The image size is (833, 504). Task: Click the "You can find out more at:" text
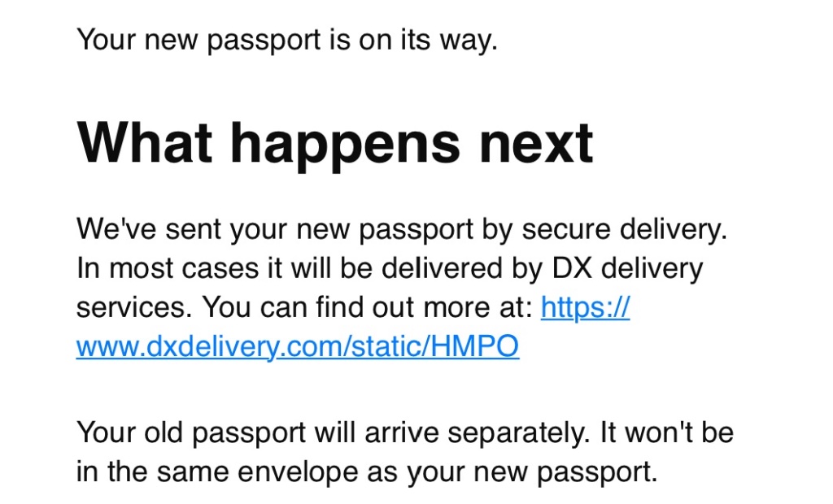pos(367,307)
